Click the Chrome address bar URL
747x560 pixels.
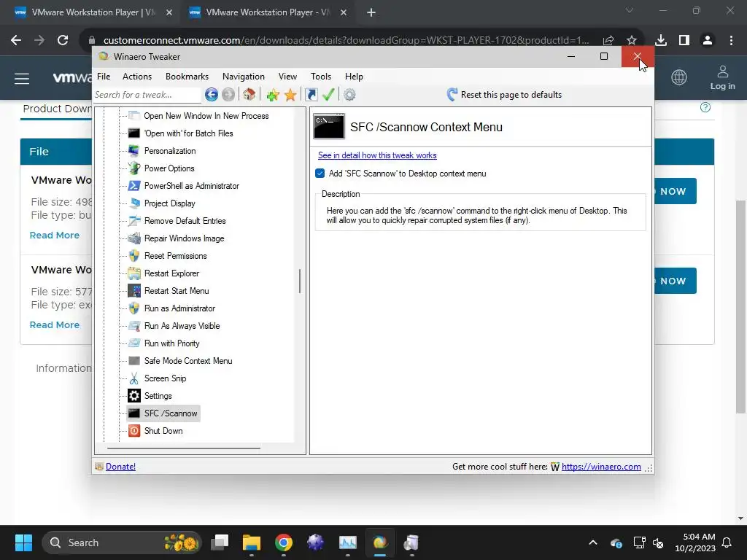click(347, 40)
